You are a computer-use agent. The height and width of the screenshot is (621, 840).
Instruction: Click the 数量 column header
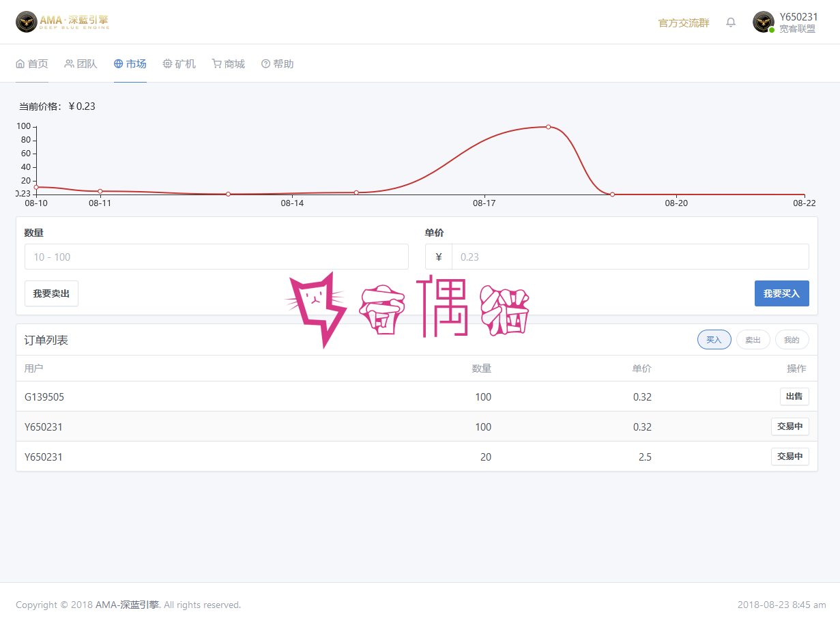pyautogui.click(x=482, y=369)
